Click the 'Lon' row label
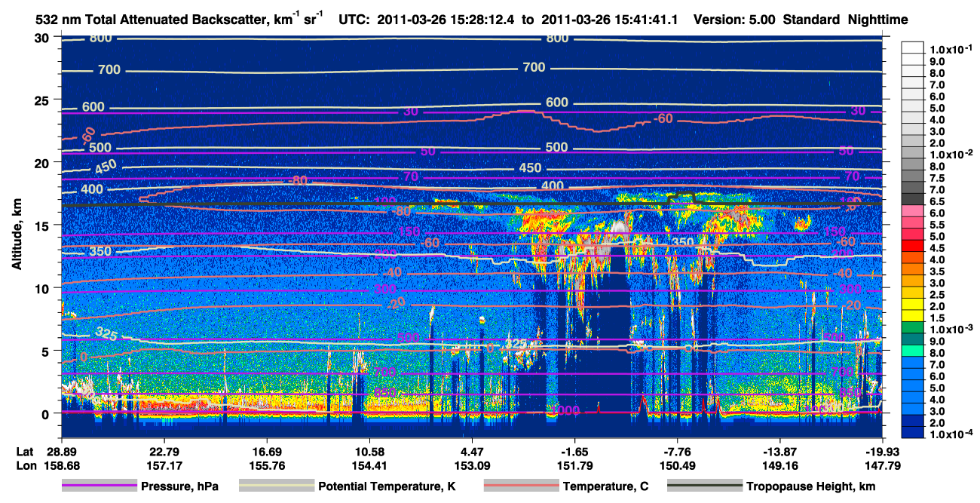 coord(26,465)
